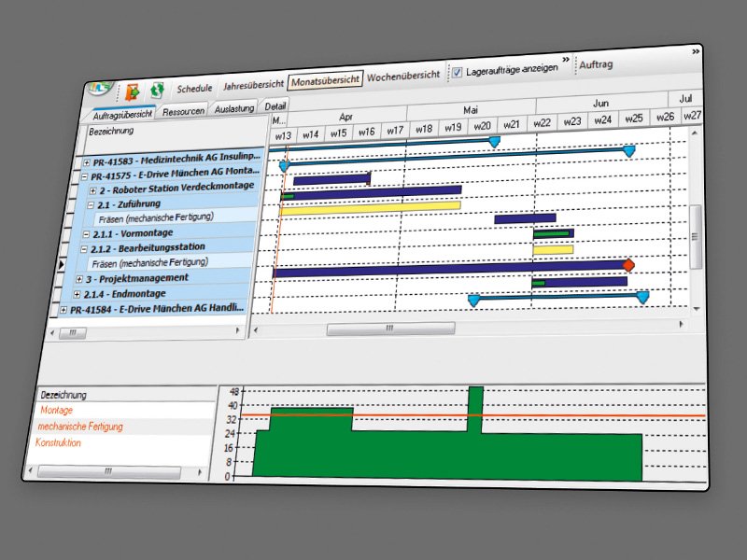Switch to Auftragsübersicht tab
The height and width of the screenshot is (560, 747).
point(122,114)
